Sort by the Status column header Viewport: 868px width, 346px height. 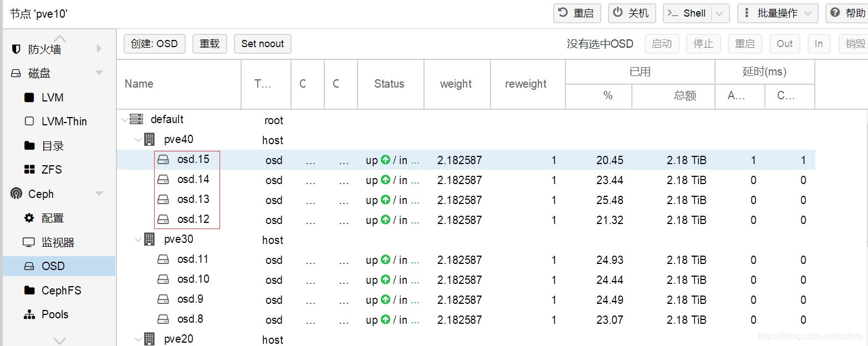391,84
